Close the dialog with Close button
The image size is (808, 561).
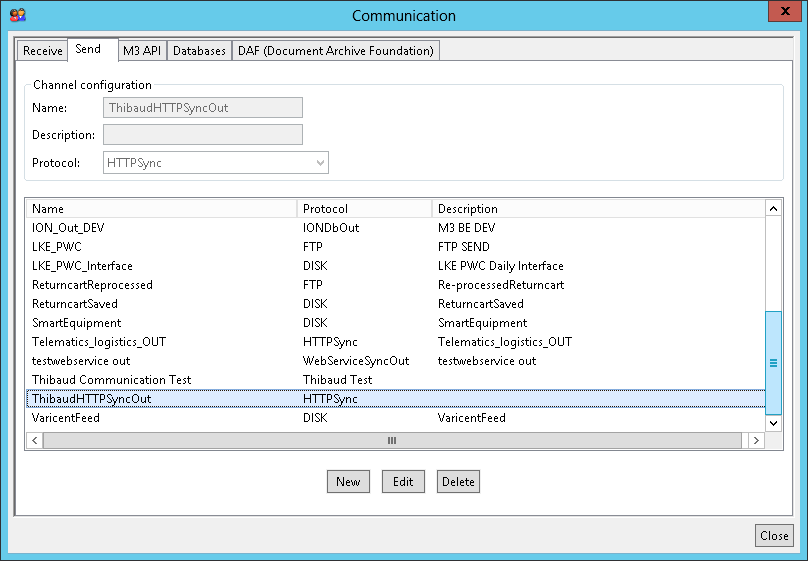click(774, 536)
